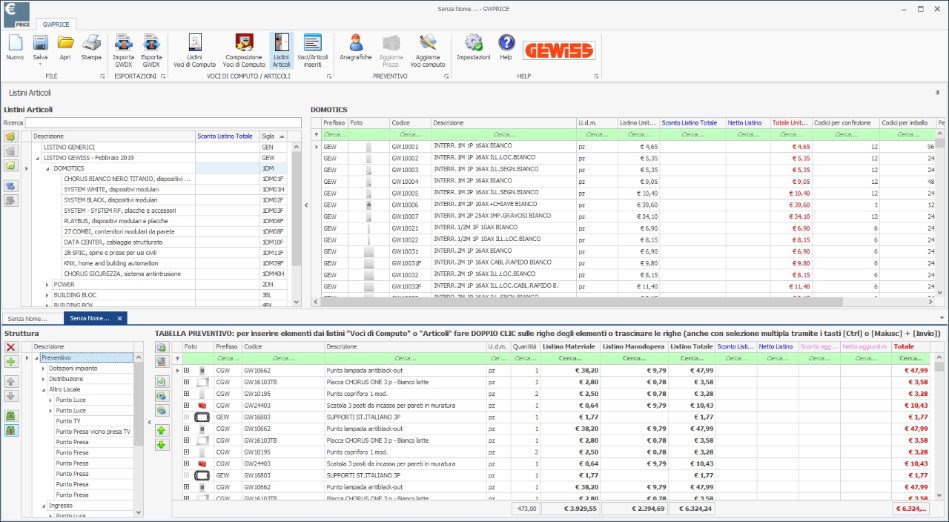This screenshot has width=949, height=522.
Task: Click the grey down arrow in Struttura toolbar
Action: 10,396
